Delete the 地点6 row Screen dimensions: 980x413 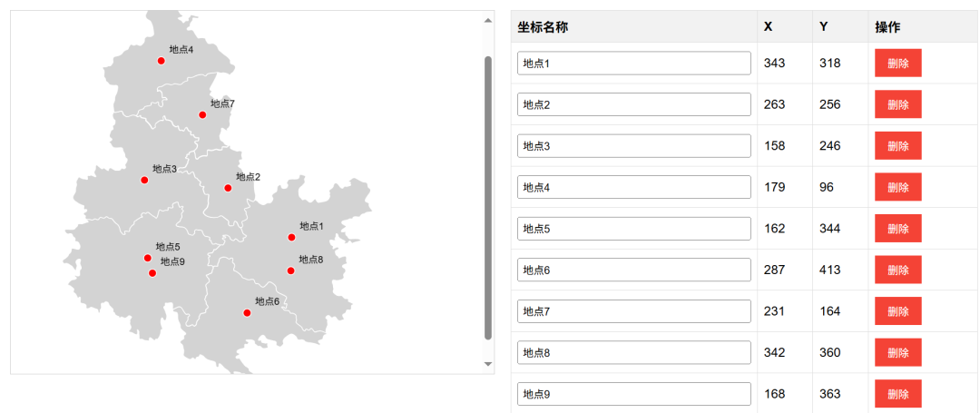click(898, 270)
